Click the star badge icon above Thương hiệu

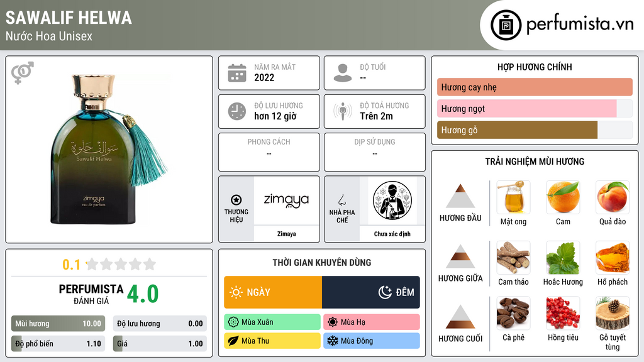(x=236, y=200)
